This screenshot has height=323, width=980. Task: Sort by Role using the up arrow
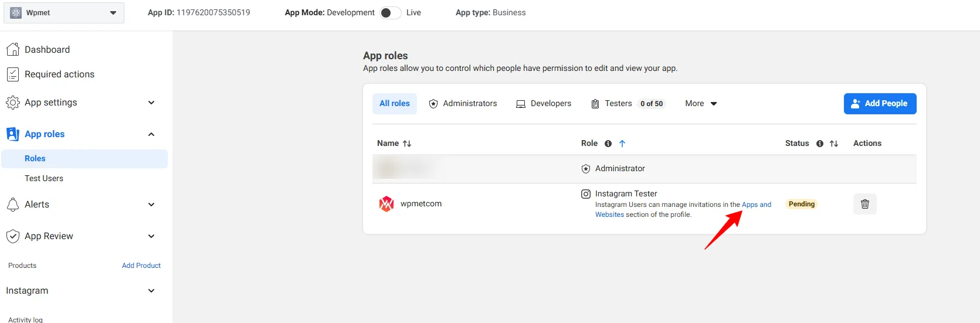point(622,144)
